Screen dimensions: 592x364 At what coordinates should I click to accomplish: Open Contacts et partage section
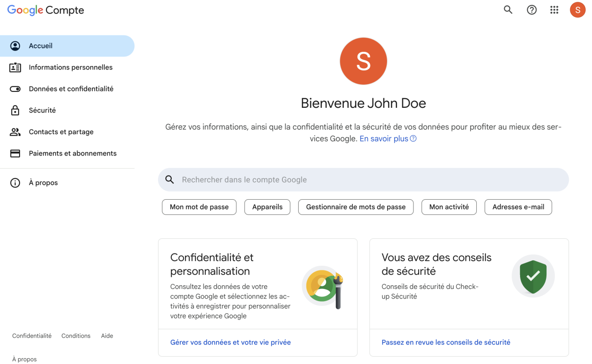tap(67, 132)
